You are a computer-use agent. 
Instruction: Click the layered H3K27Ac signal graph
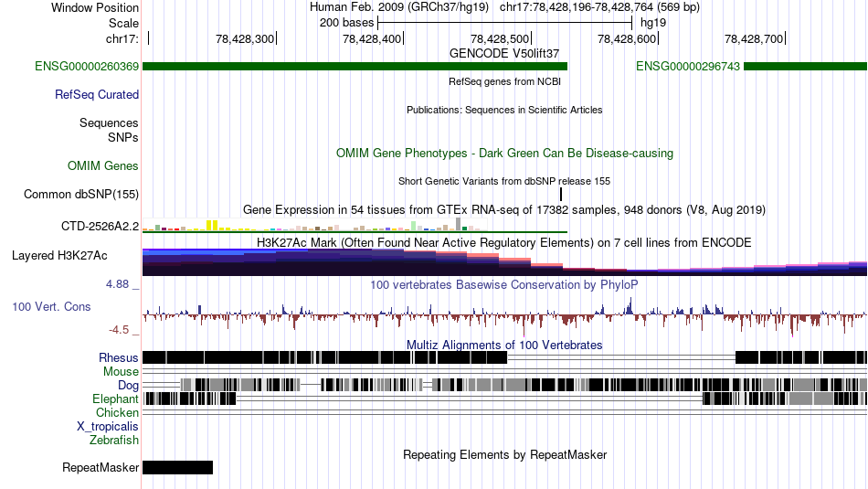coord(505,261)
